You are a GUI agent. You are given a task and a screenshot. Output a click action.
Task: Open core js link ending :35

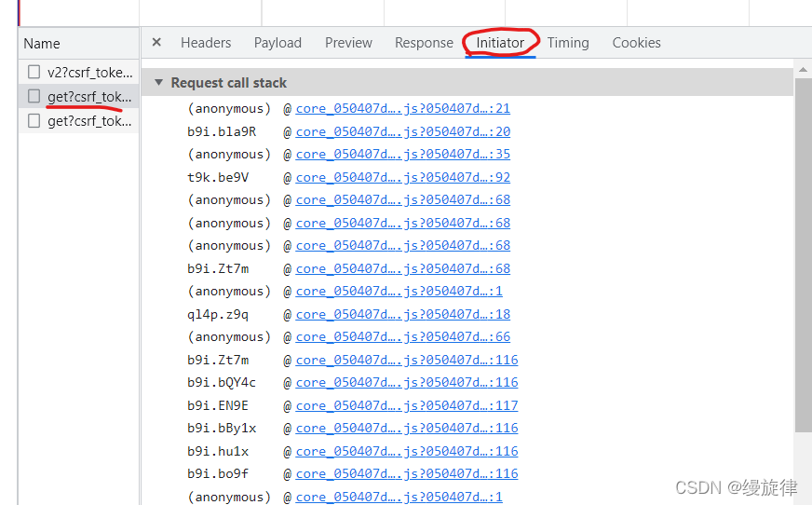403,155
